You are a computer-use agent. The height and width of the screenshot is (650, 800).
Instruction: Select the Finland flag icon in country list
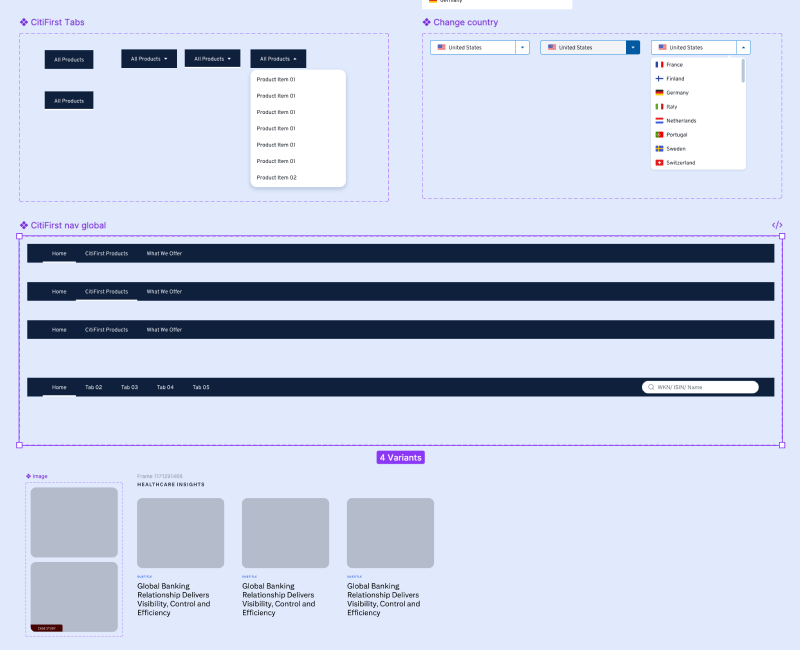(659, 79)
